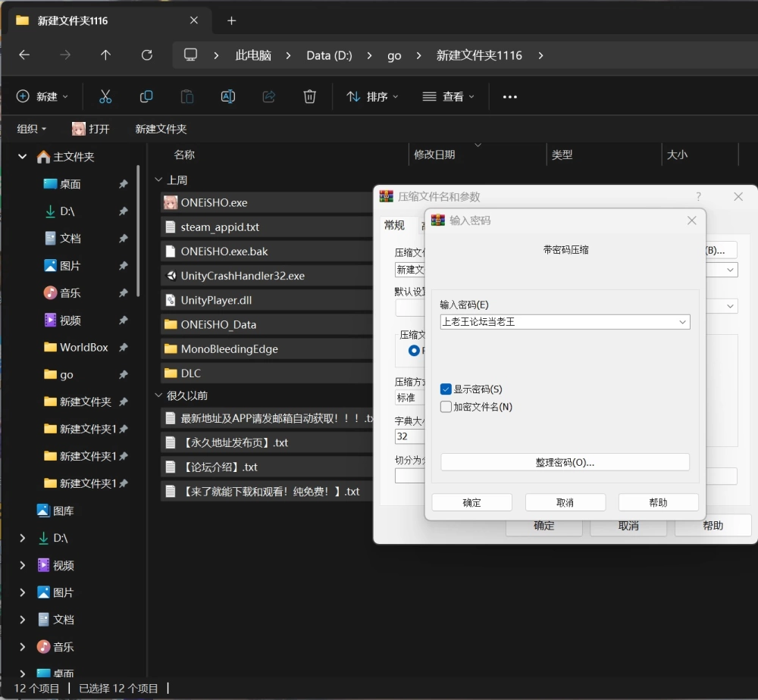Click the Rename icon in toolbar
This screenshot has height=700, width=758.
227,97
